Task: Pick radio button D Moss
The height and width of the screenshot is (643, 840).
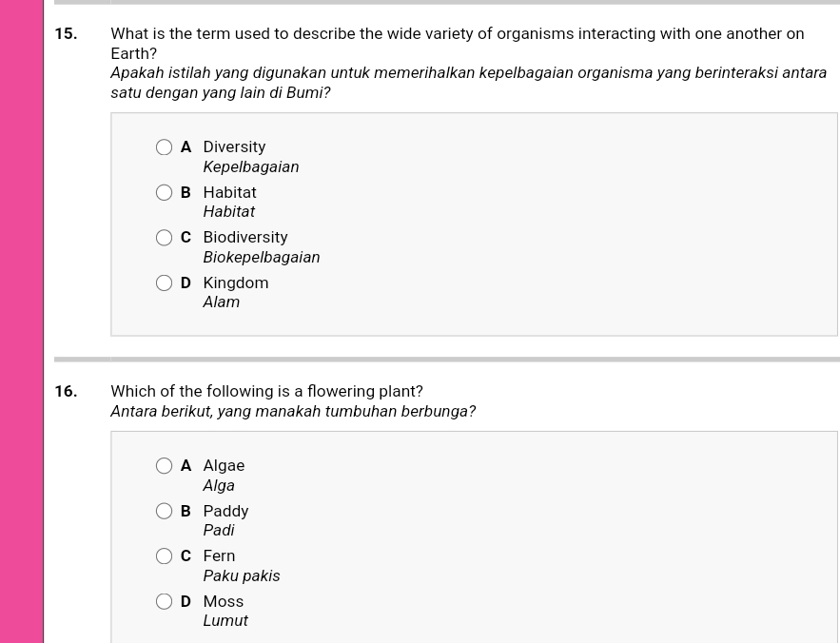Action: tap(164, 602)
